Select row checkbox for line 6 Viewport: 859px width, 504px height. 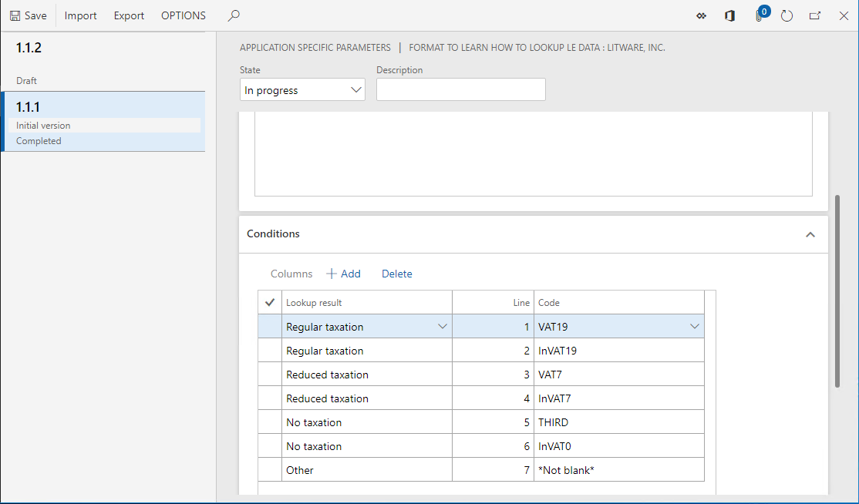[x=270, y=446]
